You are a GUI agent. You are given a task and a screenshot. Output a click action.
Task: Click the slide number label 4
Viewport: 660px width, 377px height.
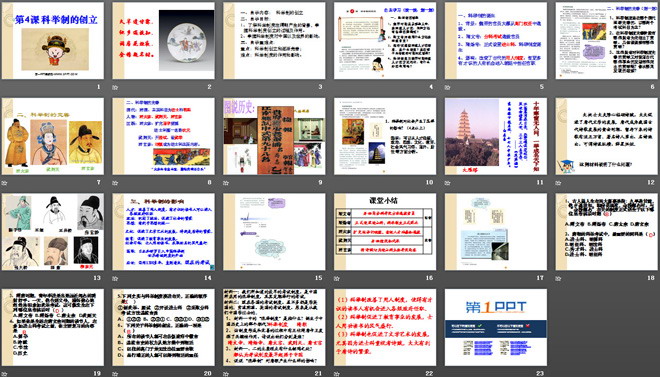[431, 87]
